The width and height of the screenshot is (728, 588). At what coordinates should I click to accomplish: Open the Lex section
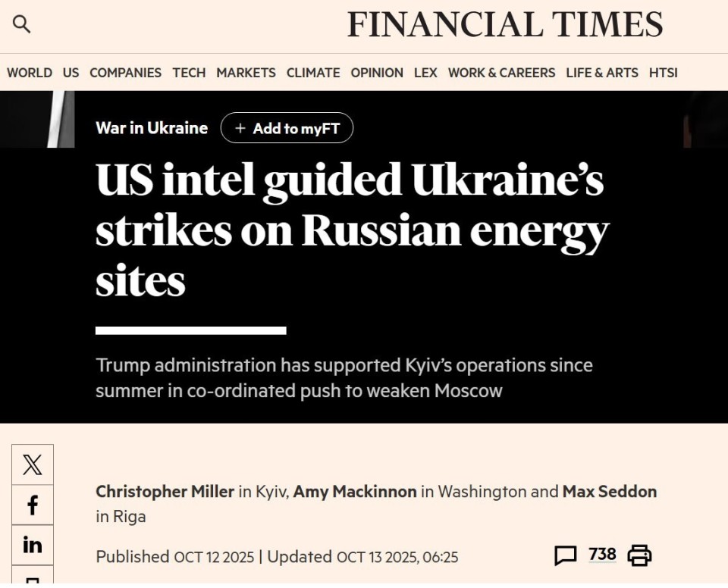coord(425,73)
